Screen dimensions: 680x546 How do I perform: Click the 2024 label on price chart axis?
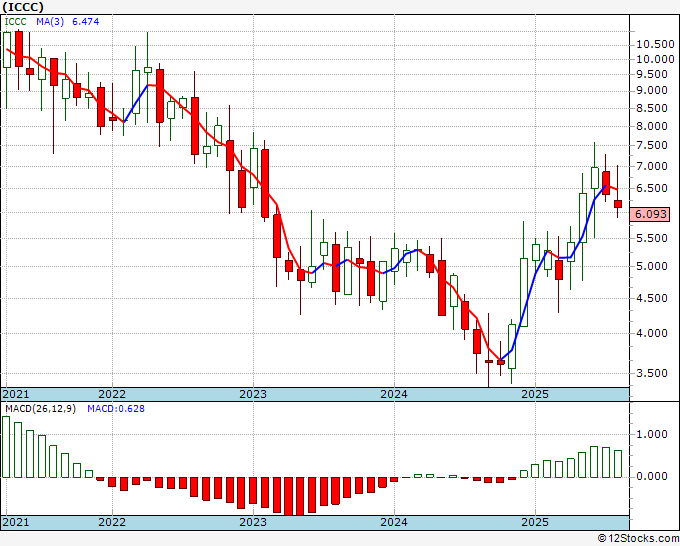pos(394,394)
